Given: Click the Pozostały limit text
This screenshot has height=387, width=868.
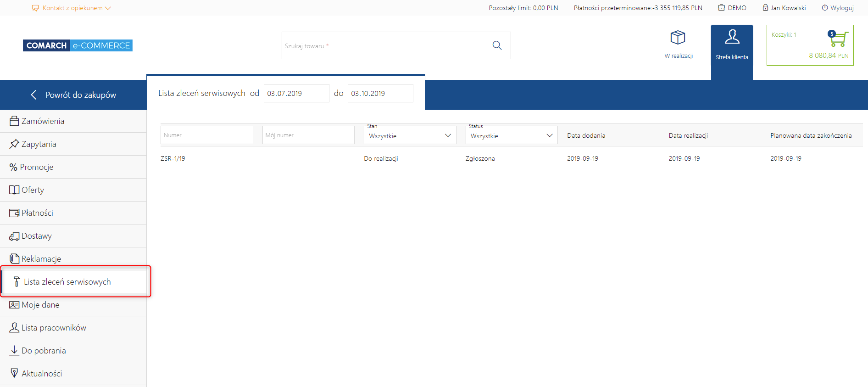Looking at the screenshot, I should [523, 8].
